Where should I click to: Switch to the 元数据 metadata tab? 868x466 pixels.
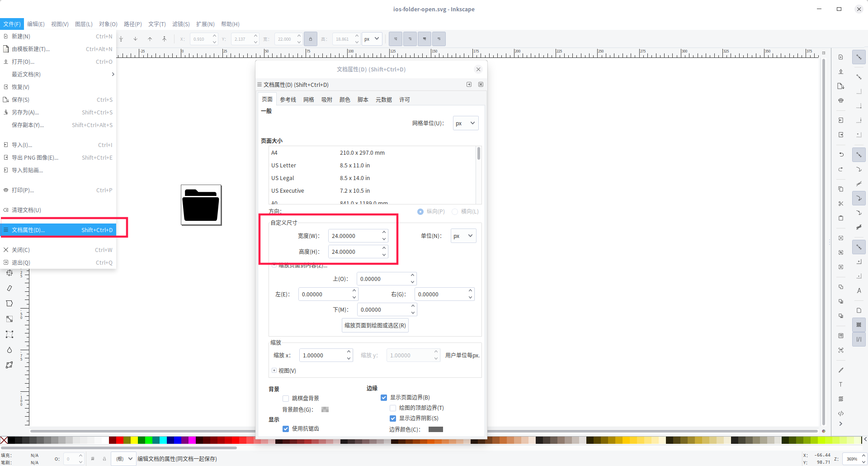coord(384,100)
